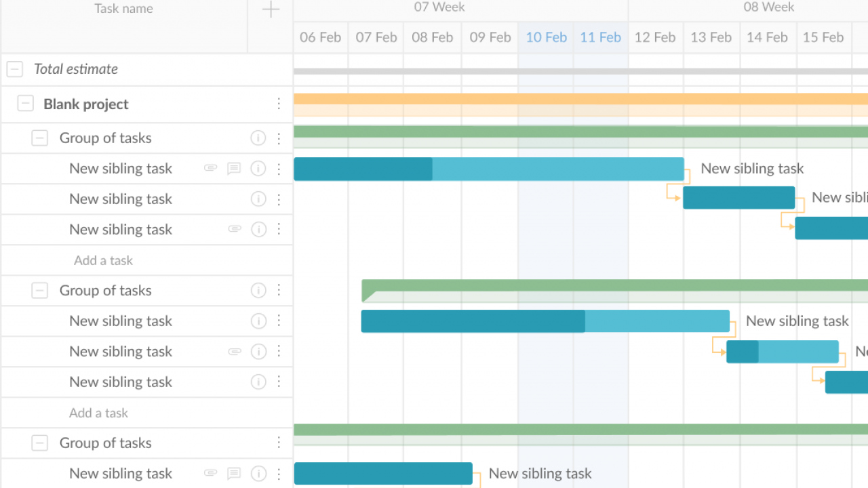Open comment icon on first group's first task
Image resolution: width=868 pixels, height=488 pixels.
(x=234, y=169)
